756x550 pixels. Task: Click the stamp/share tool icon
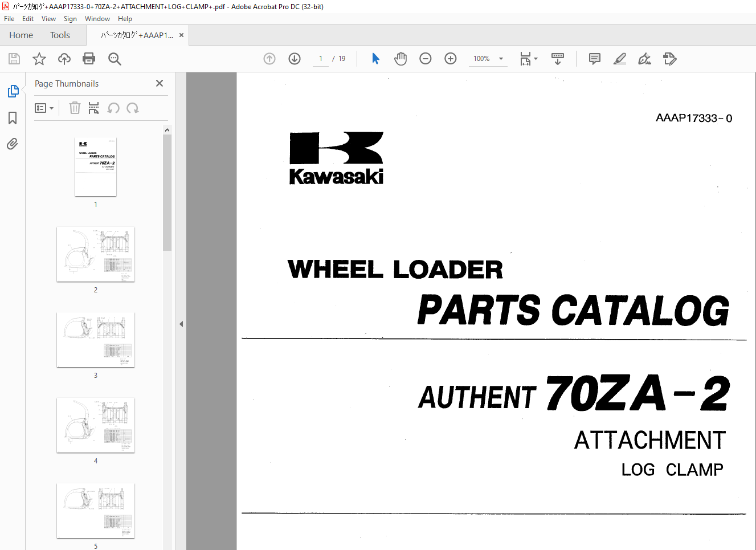coord(670,59)
